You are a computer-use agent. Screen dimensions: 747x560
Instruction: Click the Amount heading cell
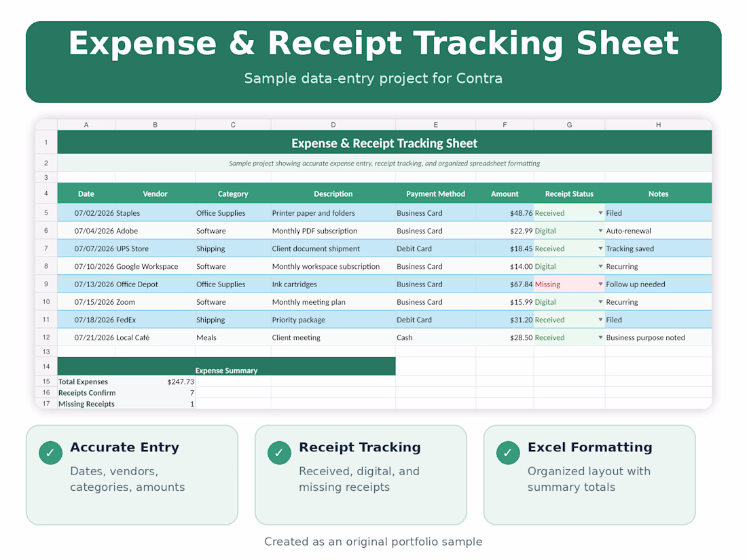click(x=505, y=194)
